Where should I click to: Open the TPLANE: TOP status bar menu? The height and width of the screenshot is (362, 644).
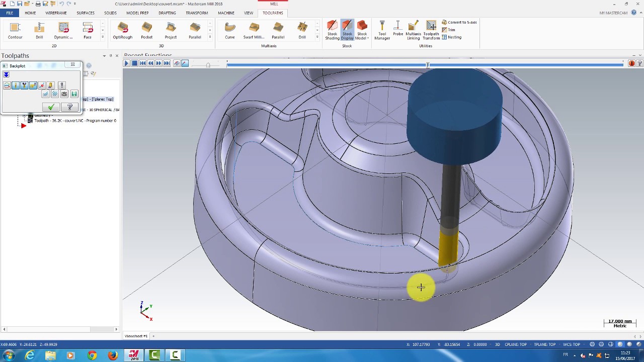(x=545, y=344)
